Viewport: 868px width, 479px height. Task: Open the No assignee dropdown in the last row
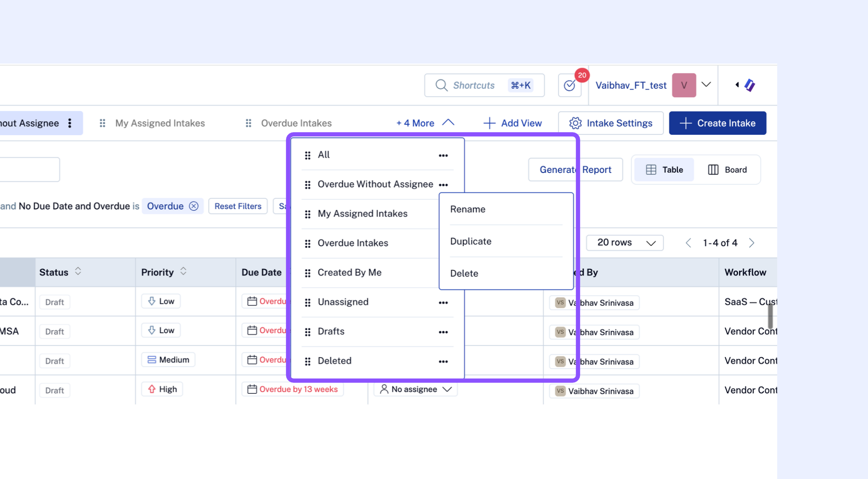415,389
